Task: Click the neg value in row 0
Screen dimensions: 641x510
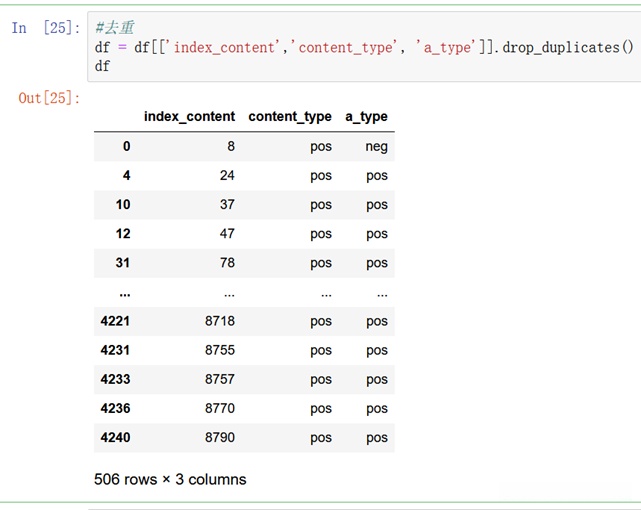Action: pyautogui.click(x=377, y=147)
